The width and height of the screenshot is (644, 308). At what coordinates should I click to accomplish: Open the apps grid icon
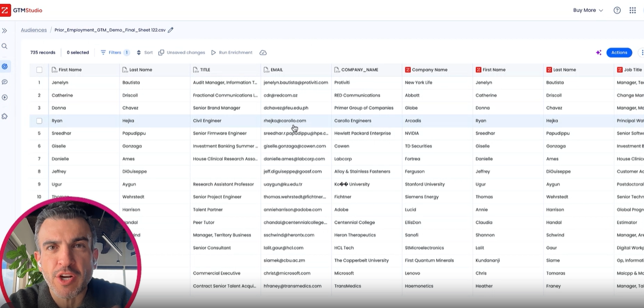pyautogui.click(x=633, y=10)
